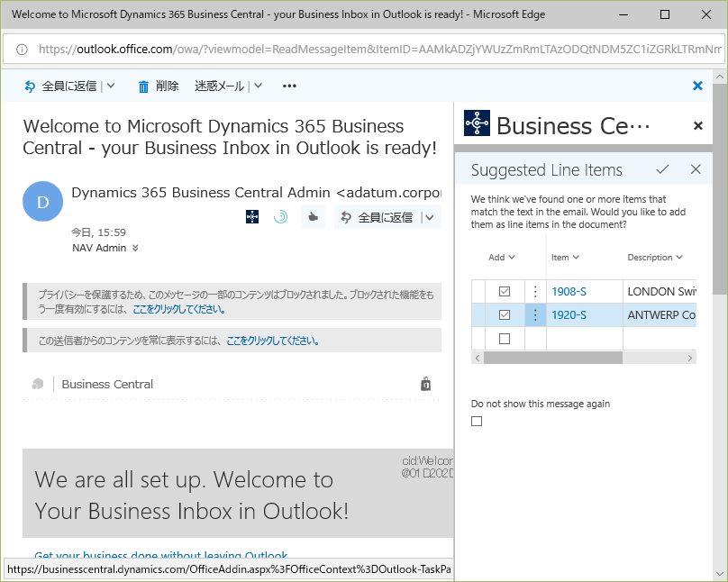Expand the reply-all dropdown in the message header
This screenshot has width=728, height=582.
430,217
